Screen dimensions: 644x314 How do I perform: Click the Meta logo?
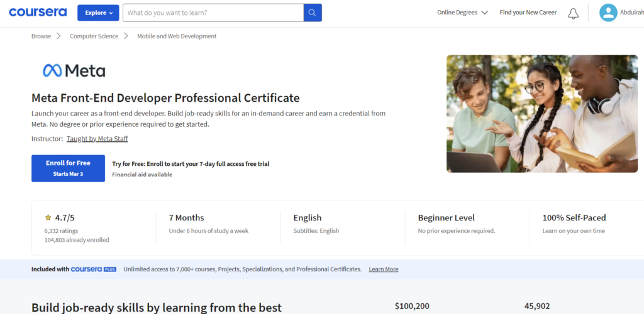tap(74, 70)
